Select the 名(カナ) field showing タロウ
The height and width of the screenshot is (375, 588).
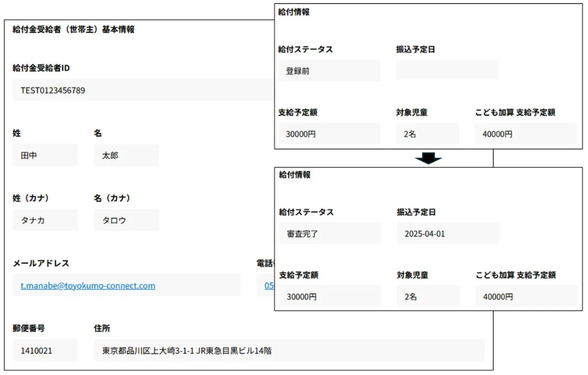[126, 220]
